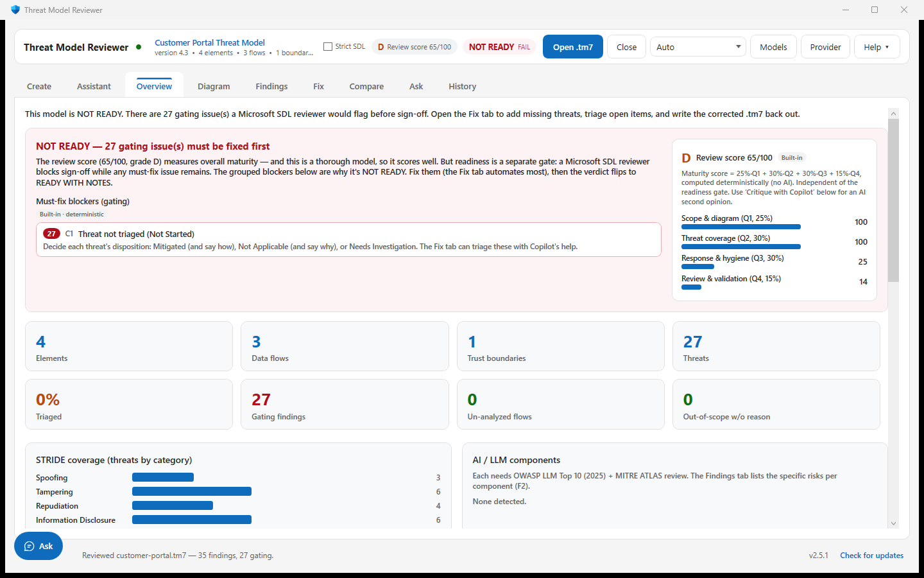Click the Response & hygiene score bar
Viewport: 924px width, 578px height.
(x=697, y=267)
